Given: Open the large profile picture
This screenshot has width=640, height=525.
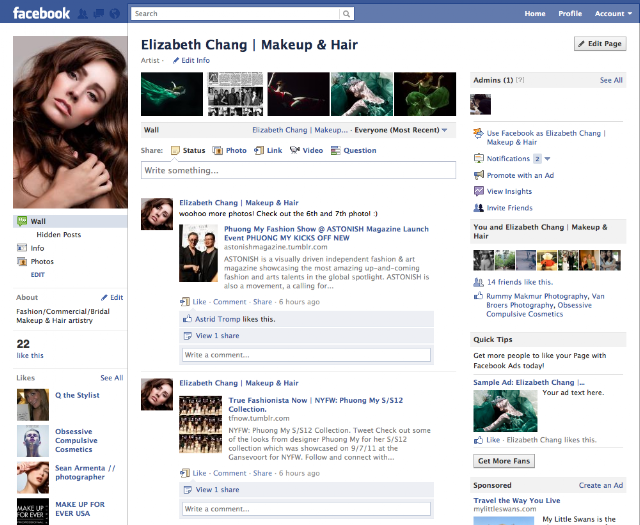Looking at the screenshot, I should [x=70, y=122].
